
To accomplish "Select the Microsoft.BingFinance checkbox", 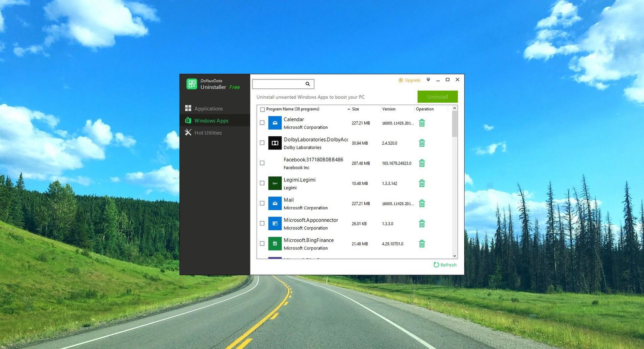I will 262,244.
